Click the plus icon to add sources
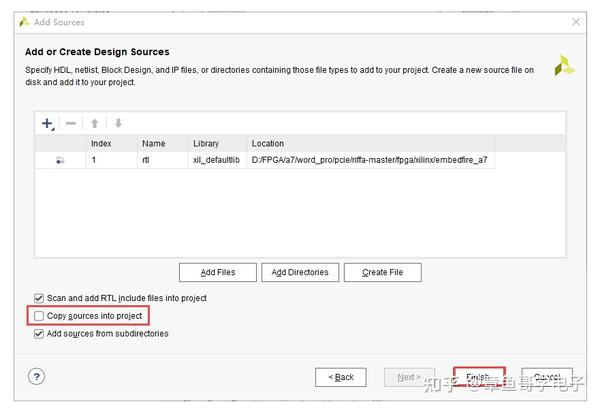Viewport: 600px width, 408px height. tap(47, 123)
